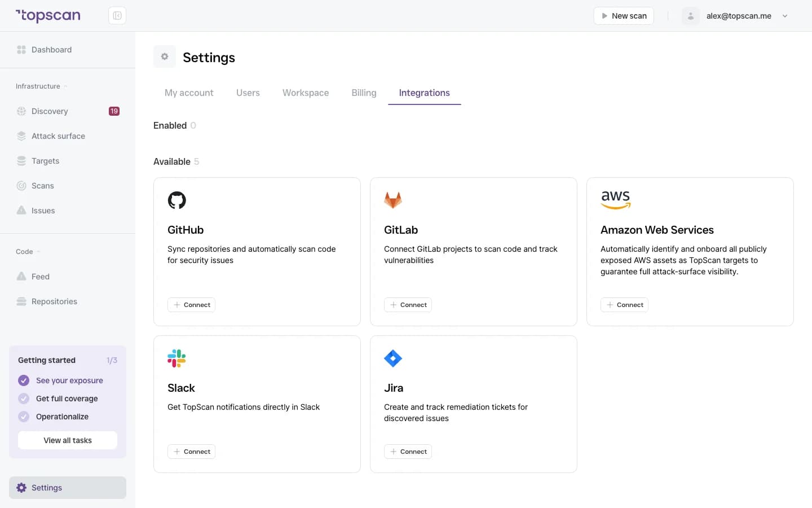Viewport: 812px width, 508px height.
Task: Click the Repositories icon in sidebar
Action: [x=21, y=301]
